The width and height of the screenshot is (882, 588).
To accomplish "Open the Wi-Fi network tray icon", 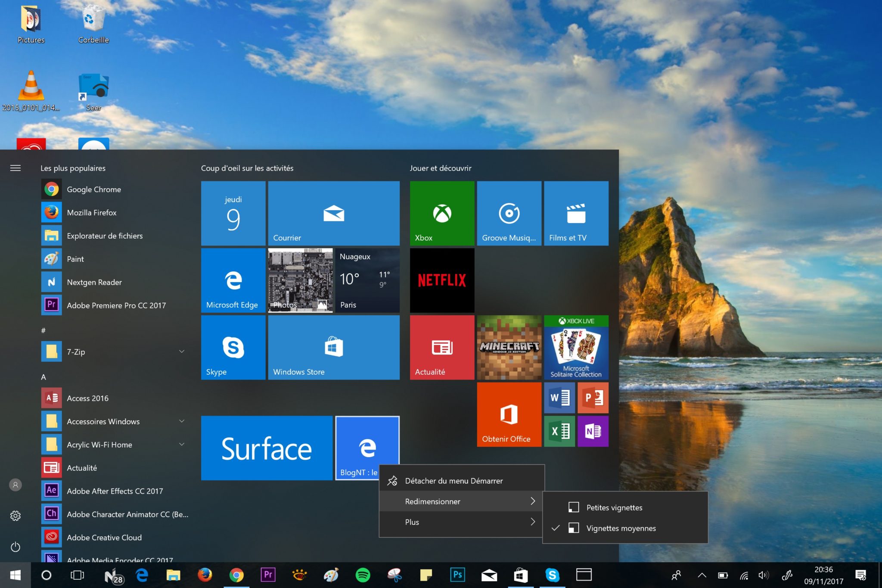I will tap(744, 575).
